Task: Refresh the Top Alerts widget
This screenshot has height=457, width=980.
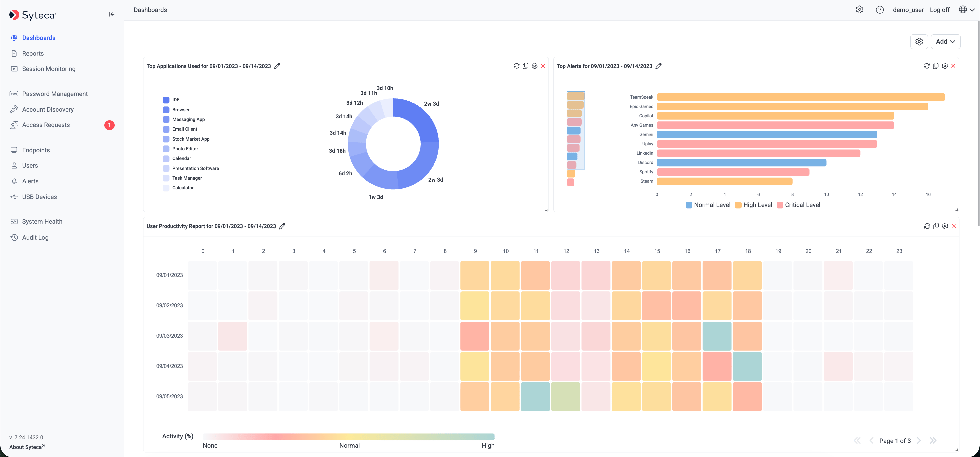Action: tap(926, 66)
